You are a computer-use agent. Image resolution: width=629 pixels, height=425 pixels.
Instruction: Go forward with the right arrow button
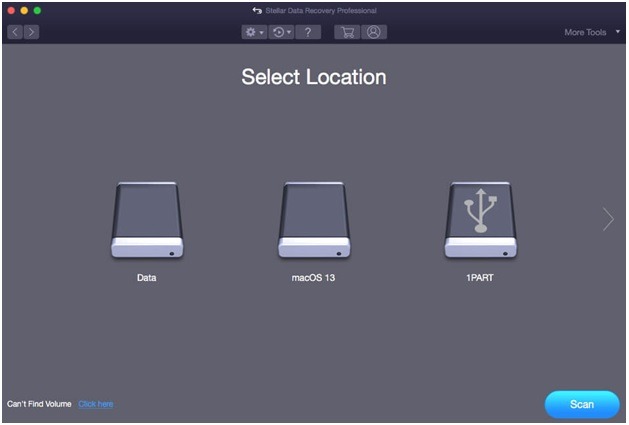tap(31, 32)
